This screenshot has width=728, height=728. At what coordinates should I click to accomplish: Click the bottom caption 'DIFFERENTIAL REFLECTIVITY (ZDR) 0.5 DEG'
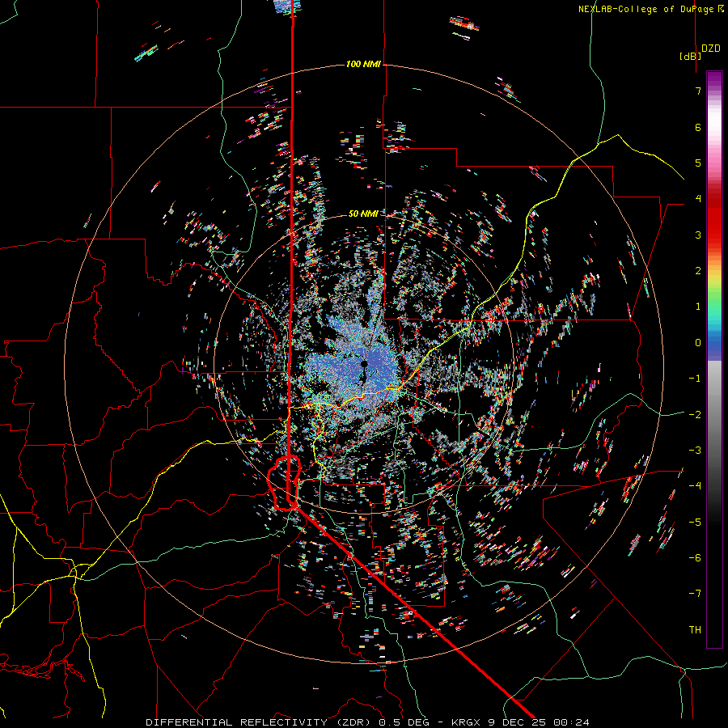[x=288, y=722]
